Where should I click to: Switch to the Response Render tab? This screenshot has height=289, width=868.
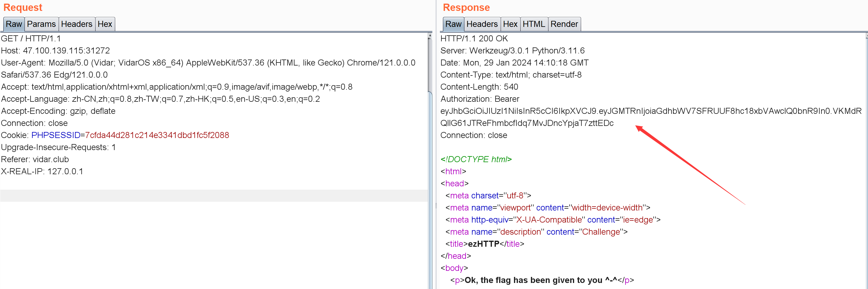click(x=564, y=24)
